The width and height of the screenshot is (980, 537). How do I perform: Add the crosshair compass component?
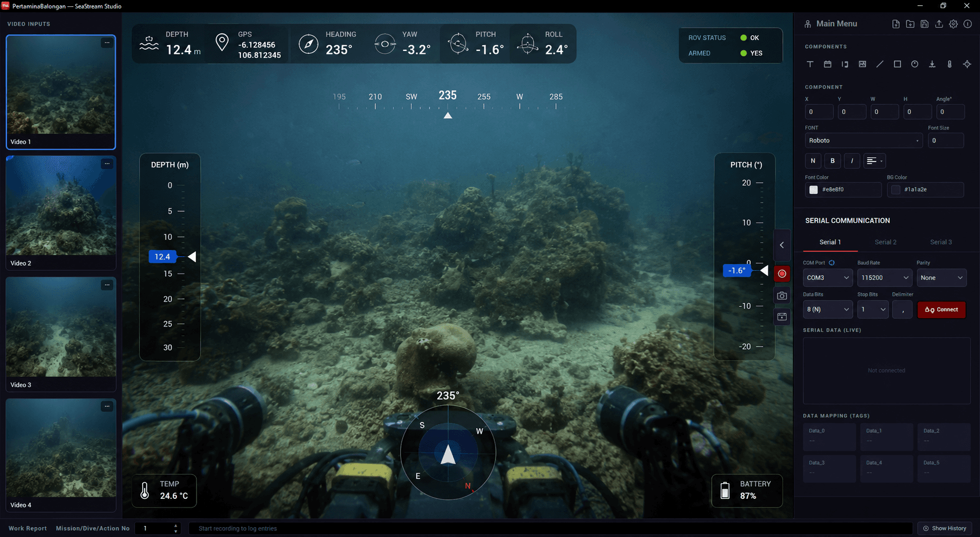[967, 64]
